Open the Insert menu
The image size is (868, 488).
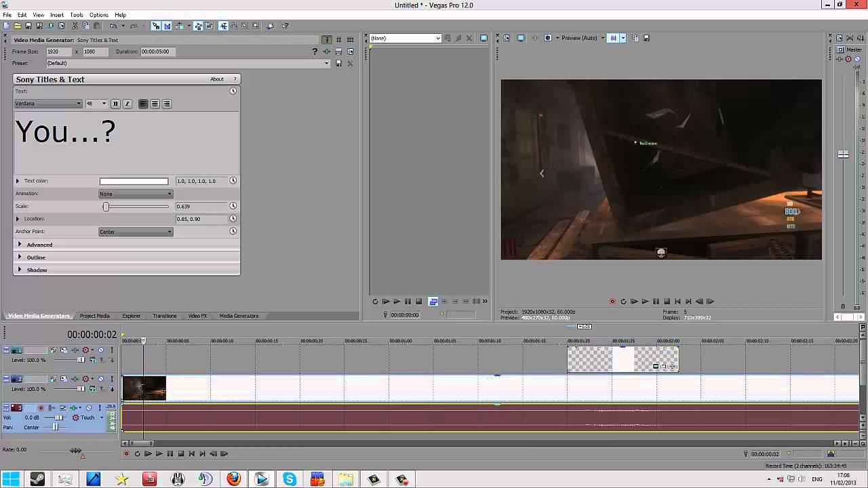(57, 15)
